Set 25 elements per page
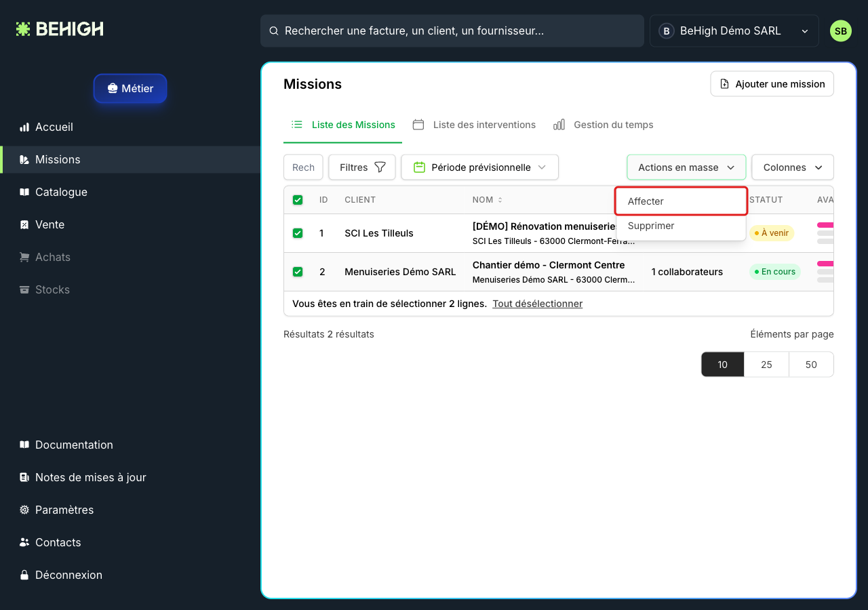Viewport: 868px width, 610px height. tap(766, 365)
